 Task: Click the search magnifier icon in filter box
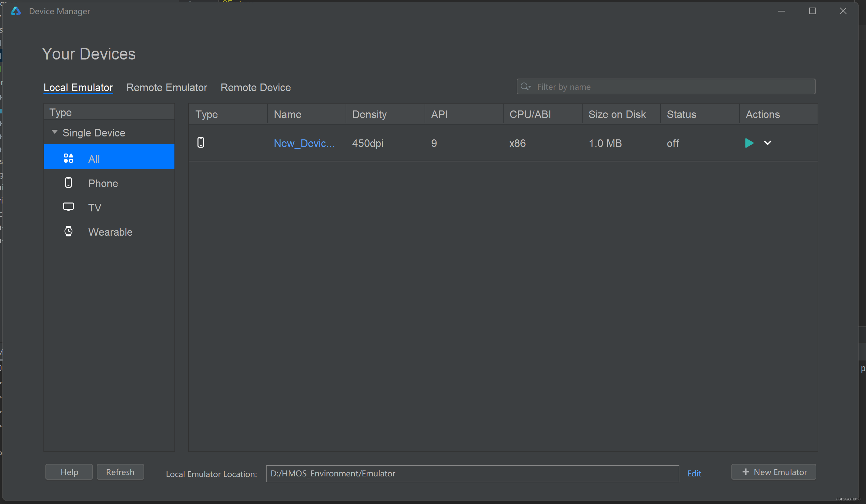pos(525,86)
